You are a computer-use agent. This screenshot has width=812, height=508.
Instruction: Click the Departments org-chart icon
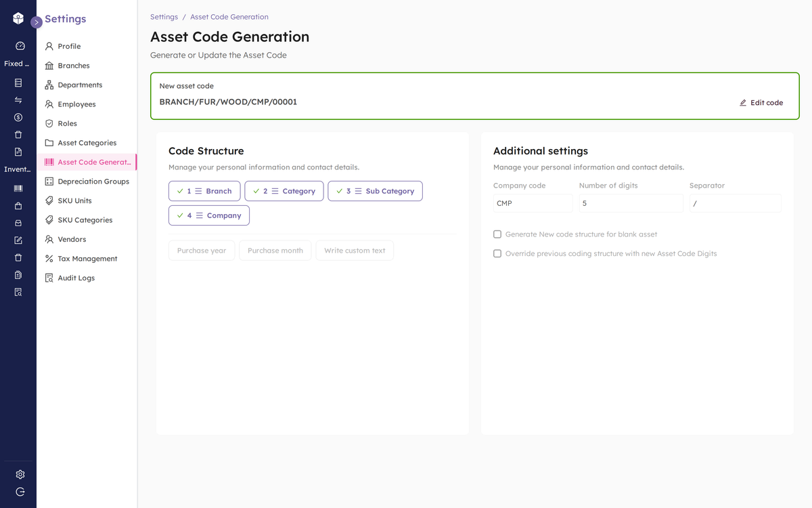click(x=49, y=85)
